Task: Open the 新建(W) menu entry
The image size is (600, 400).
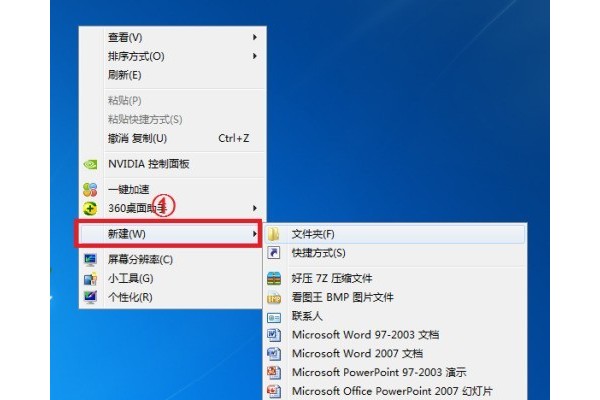Action: (x=170, y=233)
